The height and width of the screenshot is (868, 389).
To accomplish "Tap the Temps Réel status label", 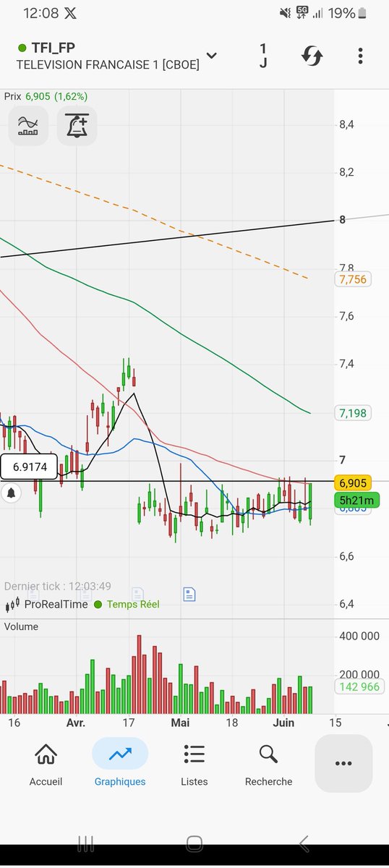I will [132, 604].
